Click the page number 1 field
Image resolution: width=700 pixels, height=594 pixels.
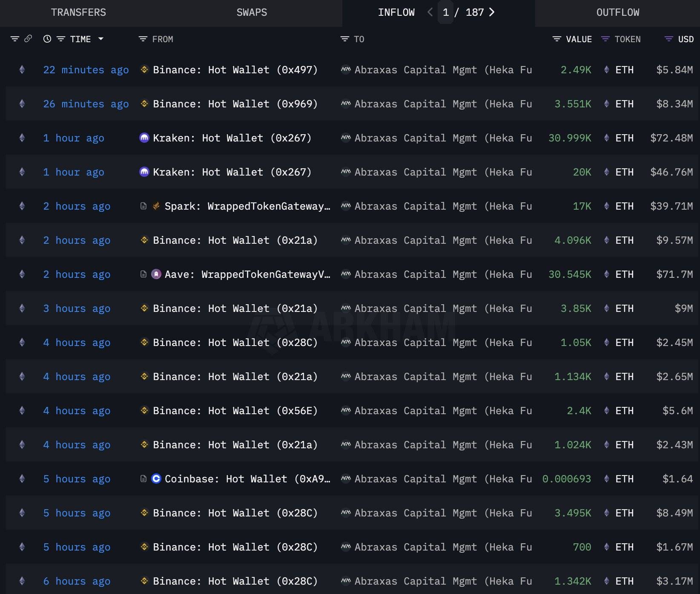tap(445, 12)
